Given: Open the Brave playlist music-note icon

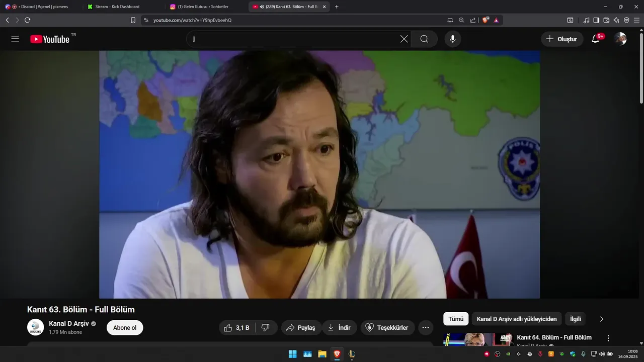Looking at the screenshot, I should [586, 20].
